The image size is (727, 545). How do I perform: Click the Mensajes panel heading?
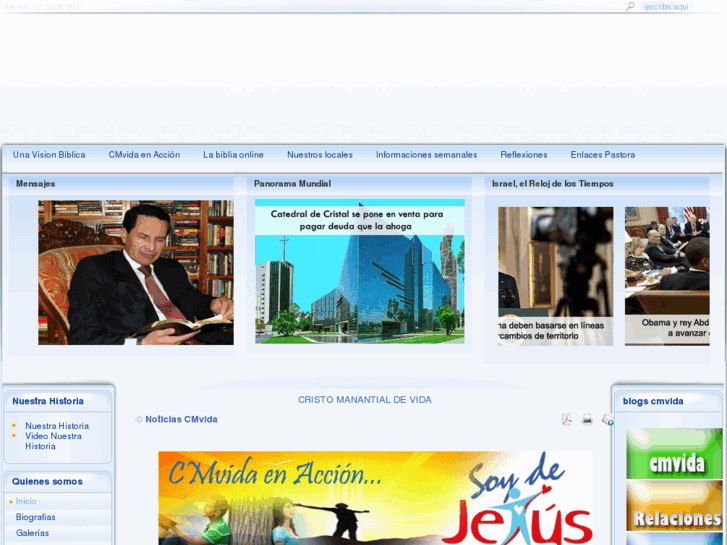point(36,184)
